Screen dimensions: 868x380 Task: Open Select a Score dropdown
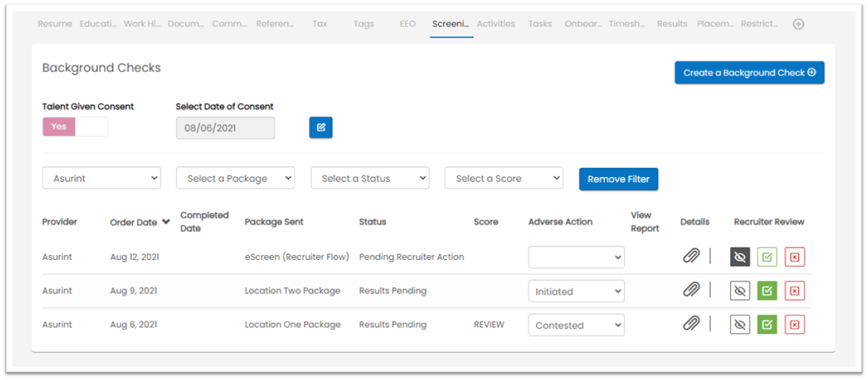504,179
